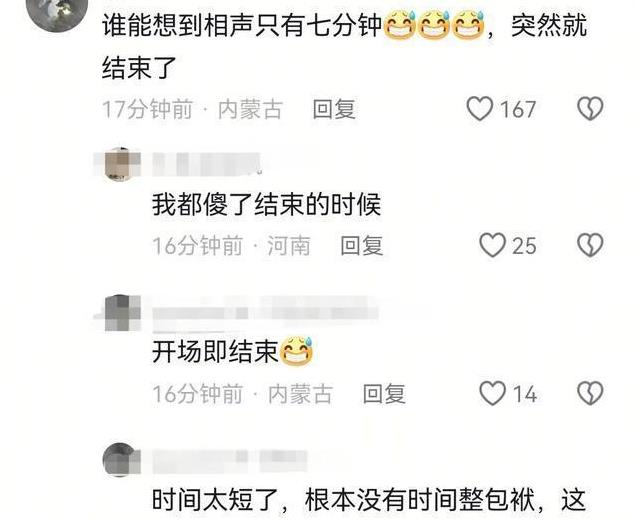Open blurred username above 开场即结束
The image size is (636, 519).
click(266, 313)
